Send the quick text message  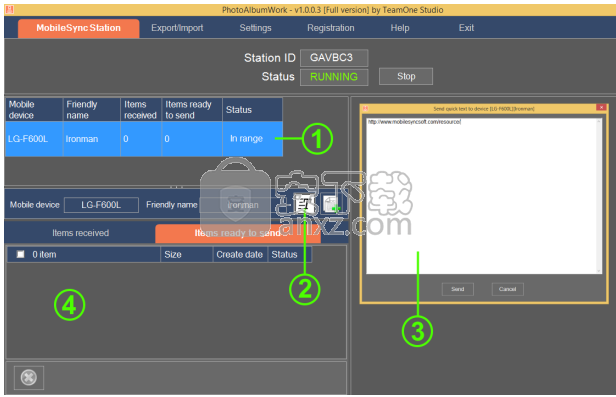tap(458, 289)
